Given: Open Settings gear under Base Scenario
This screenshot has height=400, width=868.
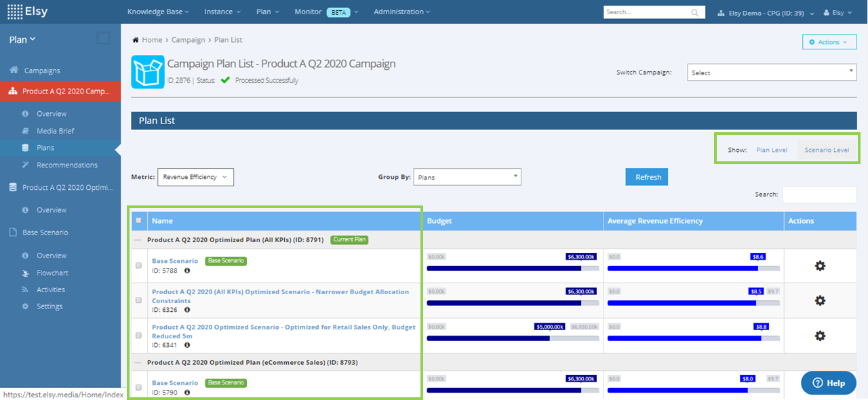Looking at the screenshot, I should coord(26,306).
